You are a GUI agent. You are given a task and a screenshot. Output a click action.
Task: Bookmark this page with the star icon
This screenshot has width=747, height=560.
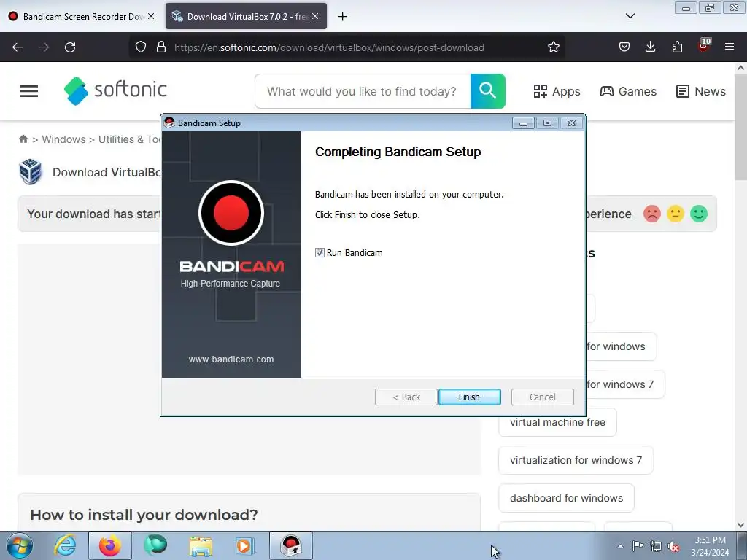pos(553,47)
